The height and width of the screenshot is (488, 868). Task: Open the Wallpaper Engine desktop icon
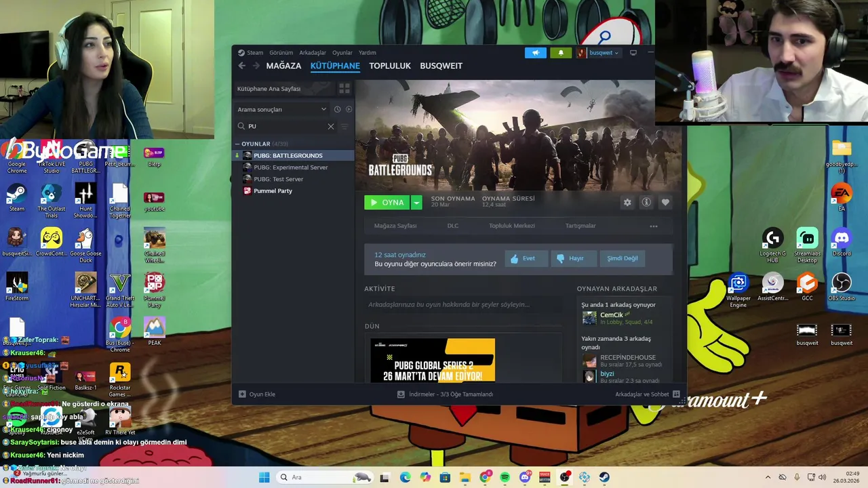[738, 291]
